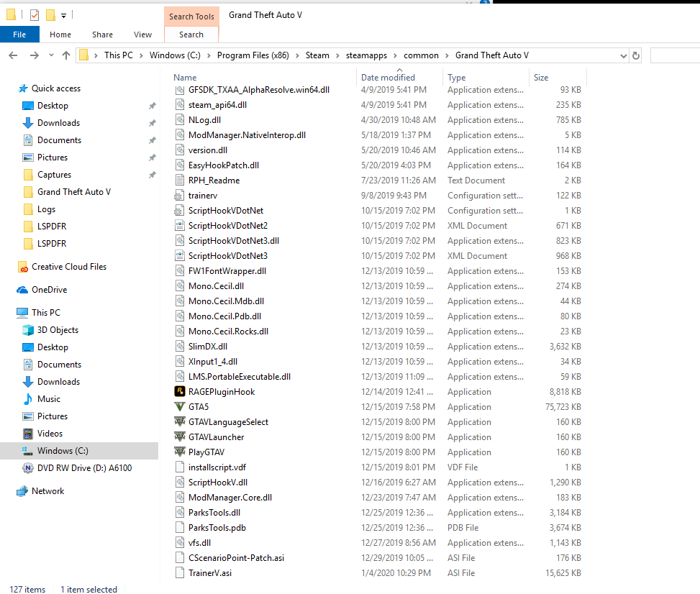Select the file SlimDX.dll

point(208,347)
